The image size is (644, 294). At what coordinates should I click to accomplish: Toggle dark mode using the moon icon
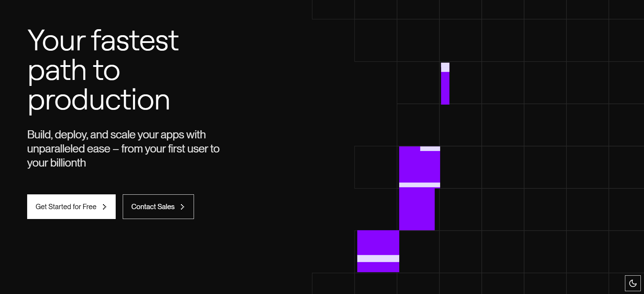[633, 283]
